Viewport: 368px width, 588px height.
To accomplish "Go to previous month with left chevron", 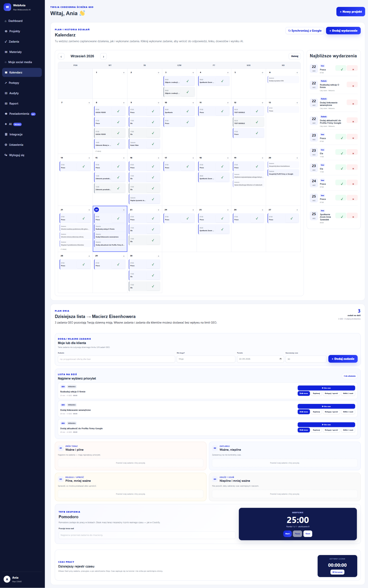I will pyautogui.click(x=61, y=56).
